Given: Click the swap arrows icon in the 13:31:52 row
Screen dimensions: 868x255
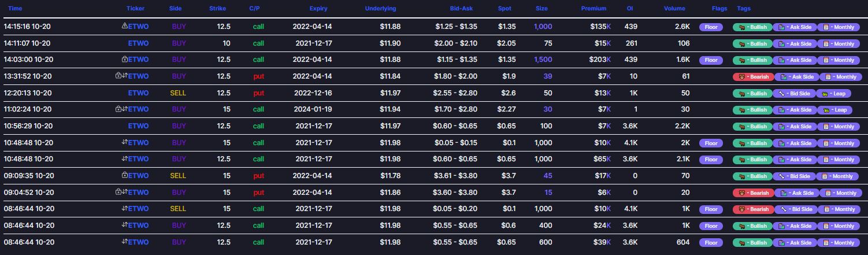Looking at the screenshot, I should coord(124,76).
